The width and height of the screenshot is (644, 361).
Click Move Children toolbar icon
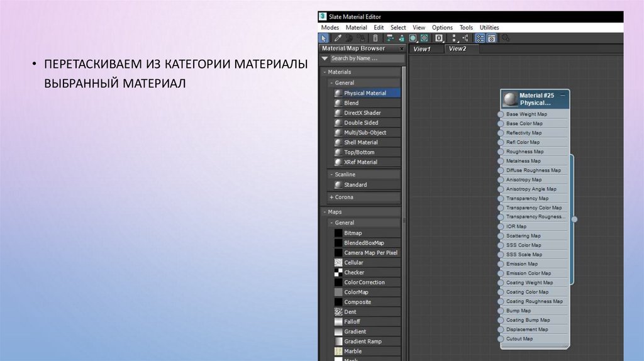pos(389,38)
